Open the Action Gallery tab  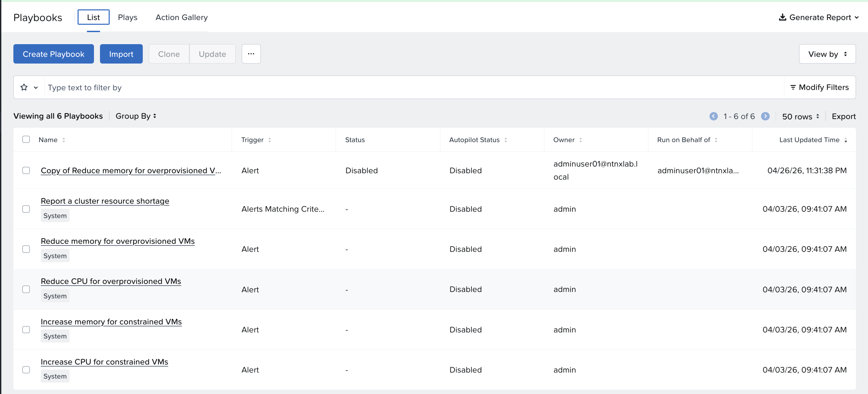coord(182,17)
